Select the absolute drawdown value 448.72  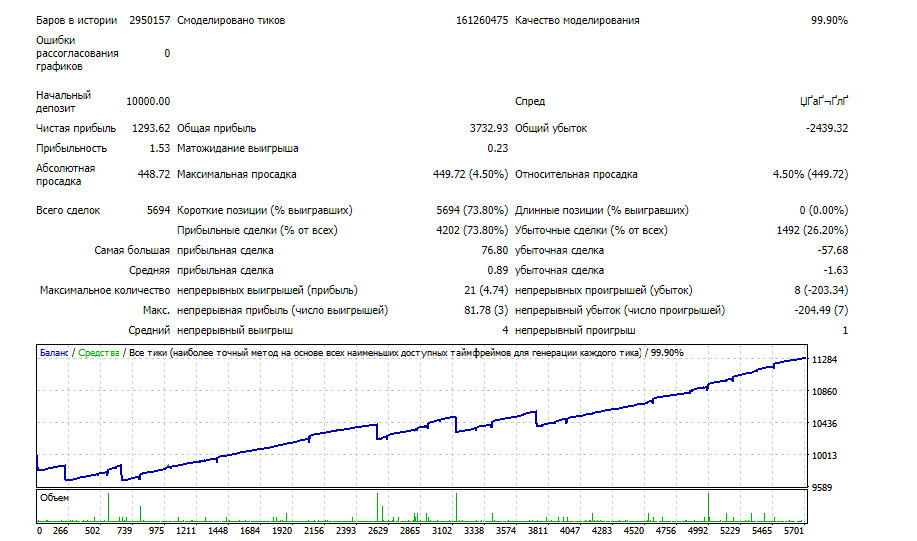(154, 174)
